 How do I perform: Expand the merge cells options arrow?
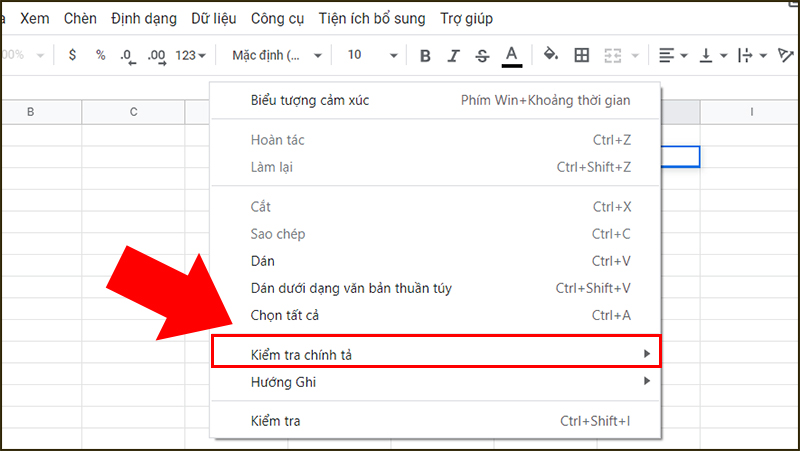coord(635,56)
